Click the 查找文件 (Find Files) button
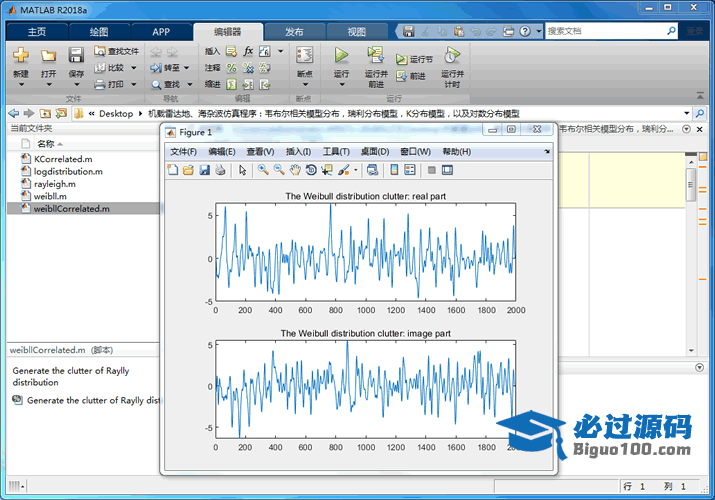 click(x=117, y=51)
